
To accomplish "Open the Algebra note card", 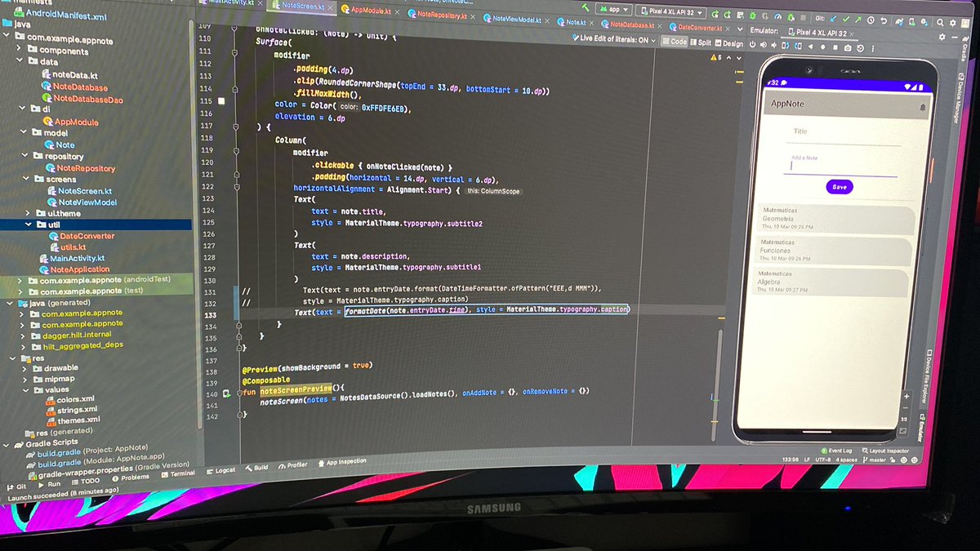I will pyautogui.click(x=832, y=282).
